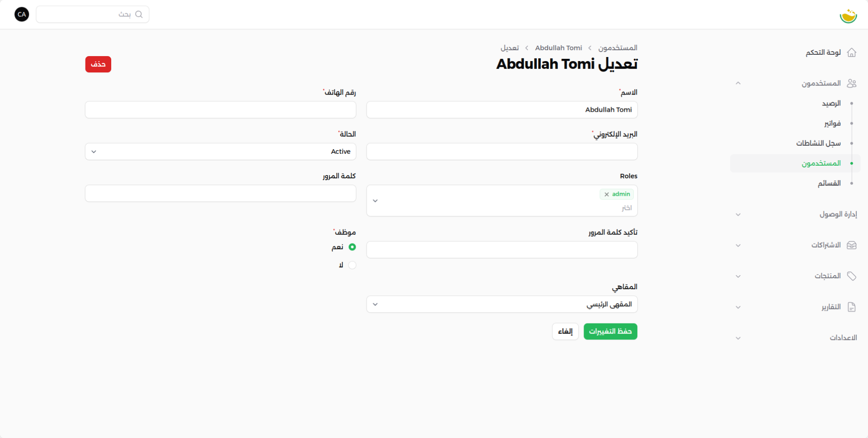This screenshot has height=438, width=868.
Task: Click the home icon beside لوحة التحكم
Action: (852, 52)
